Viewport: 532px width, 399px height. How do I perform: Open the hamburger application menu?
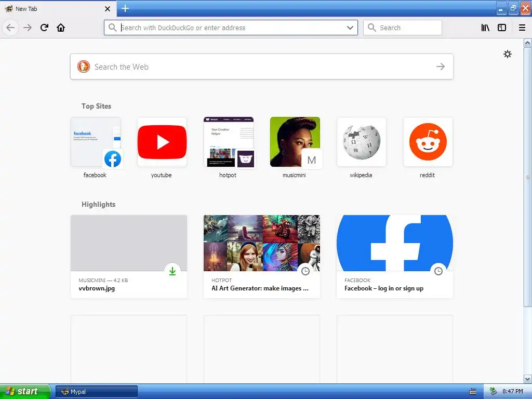[522, 28]
